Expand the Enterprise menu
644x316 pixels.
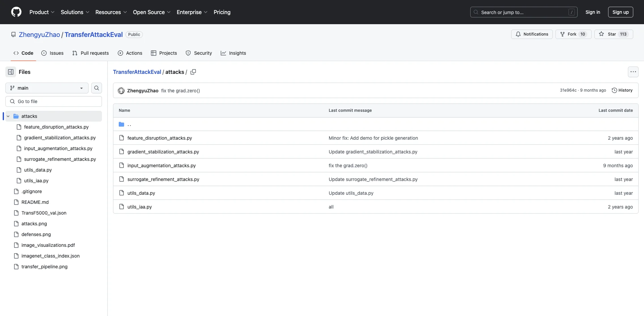(x=192, y=12)
